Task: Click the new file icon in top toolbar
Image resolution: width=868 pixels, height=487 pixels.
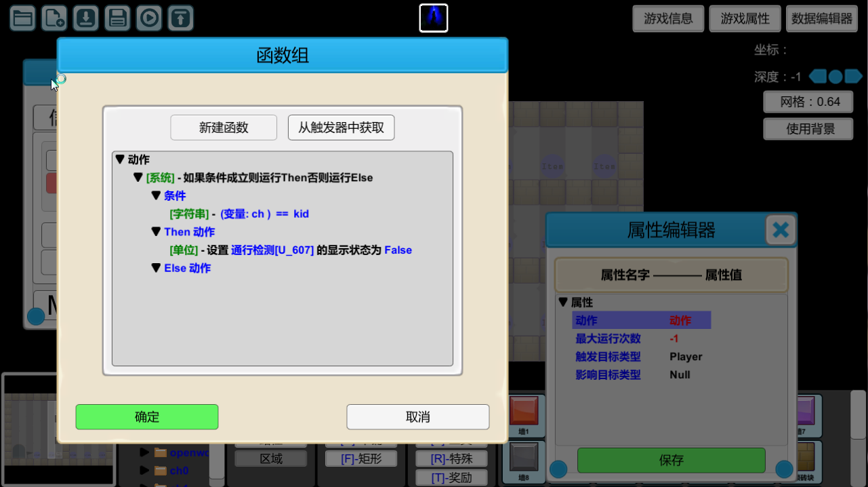Action: click(54, 18)
